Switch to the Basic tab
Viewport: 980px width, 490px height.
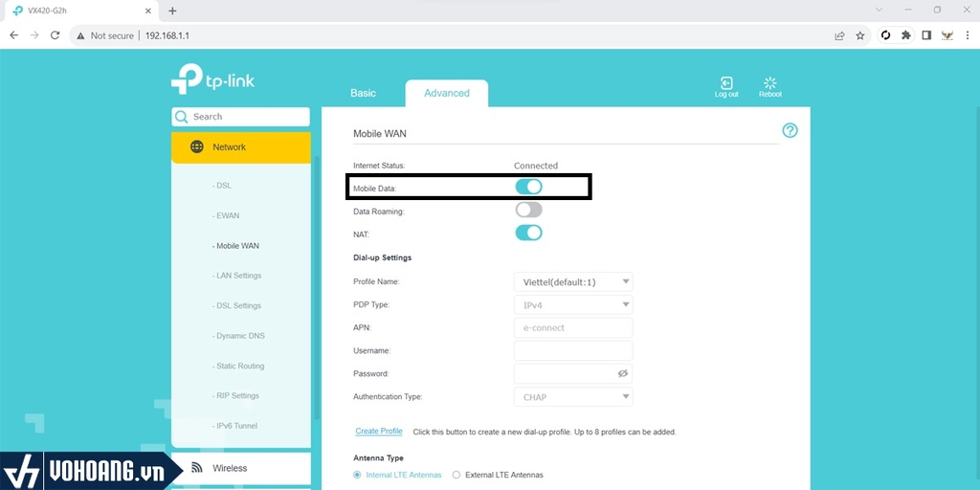(x=363, y=93)
